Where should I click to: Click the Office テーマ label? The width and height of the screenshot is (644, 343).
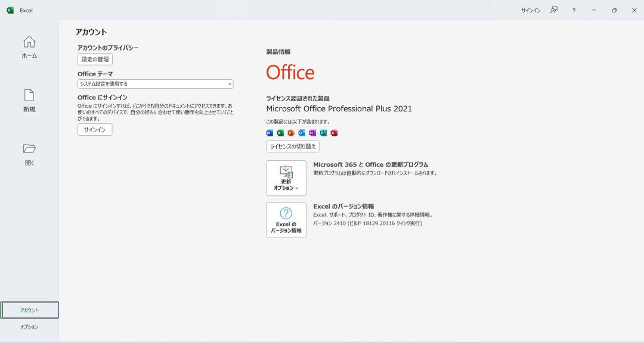click(95, 74)
